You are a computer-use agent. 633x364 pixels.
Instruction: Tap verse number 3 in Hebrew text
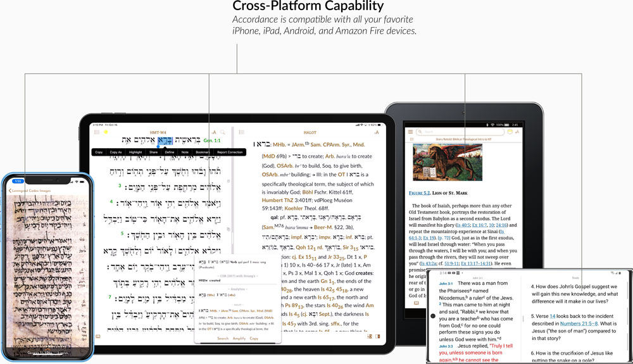[x=120, y=185]
